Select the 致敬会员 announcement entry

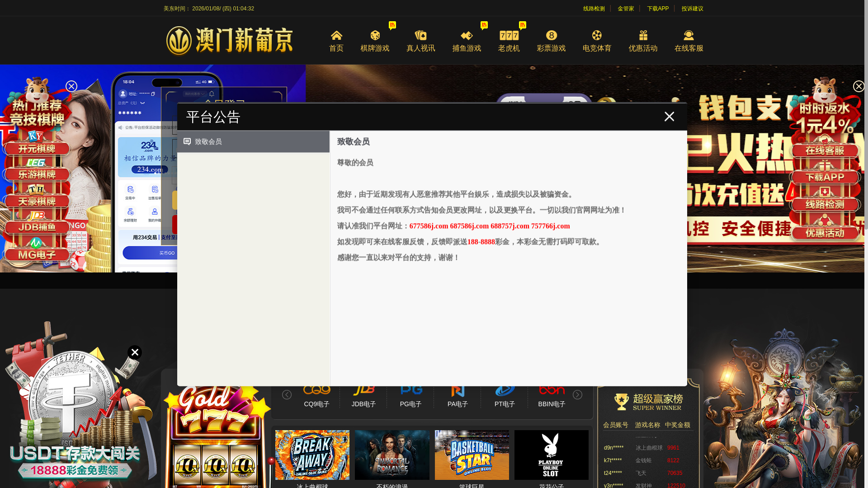click(253, 142)
